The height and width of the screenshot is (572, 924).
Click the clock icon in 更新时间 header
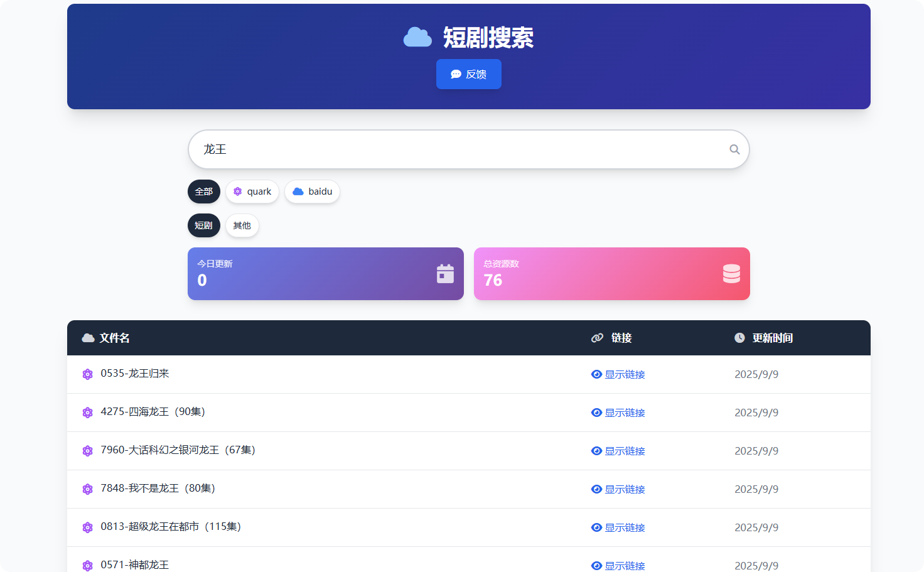(739, 338)
